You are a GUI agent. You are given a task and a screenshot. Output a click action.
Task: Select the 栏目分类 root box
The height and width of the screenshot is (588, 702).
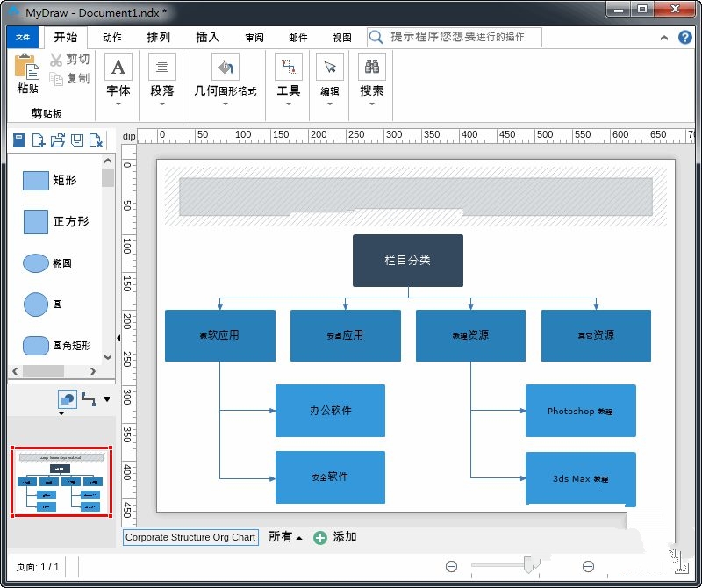(408, 261)
